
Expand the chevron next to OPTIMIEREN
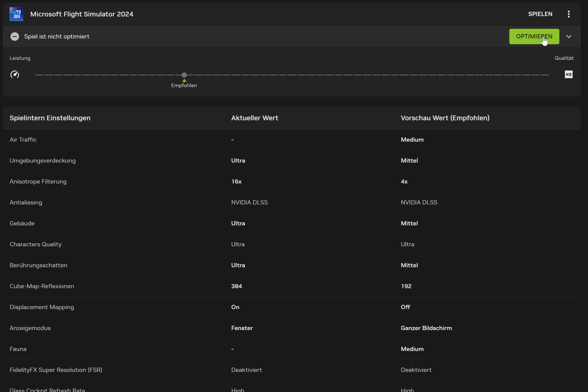click(x=568, y=36)
